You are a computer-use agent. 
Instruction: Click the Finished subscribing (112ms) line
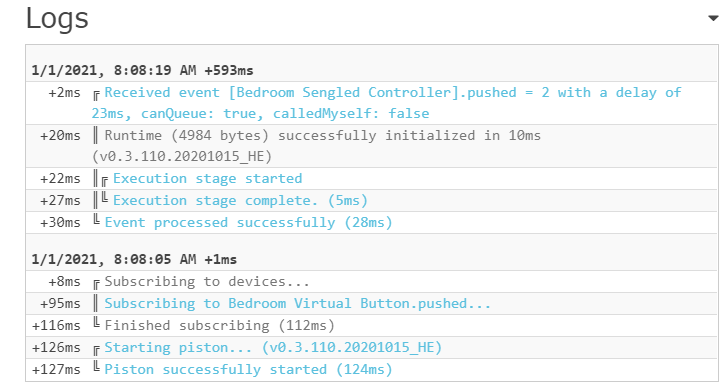click(219, 325)
